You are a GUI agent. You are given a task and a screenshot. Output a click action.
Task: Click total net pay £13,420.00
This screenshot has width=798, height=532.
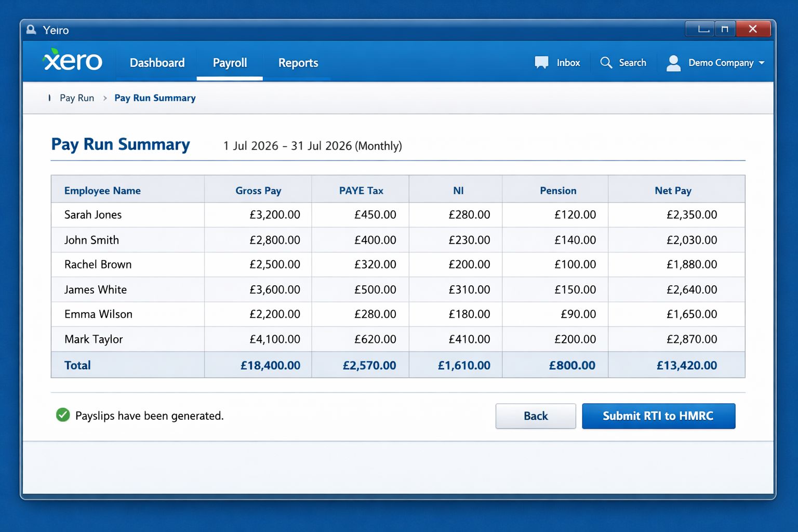pyautogui.click(x=687, y=365)
